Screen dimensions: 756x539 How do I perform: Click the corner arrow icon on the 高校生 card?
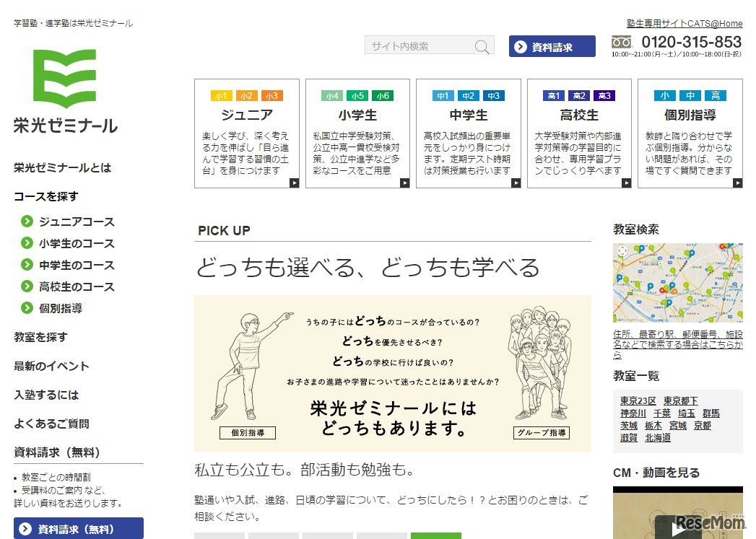point(626,183)
